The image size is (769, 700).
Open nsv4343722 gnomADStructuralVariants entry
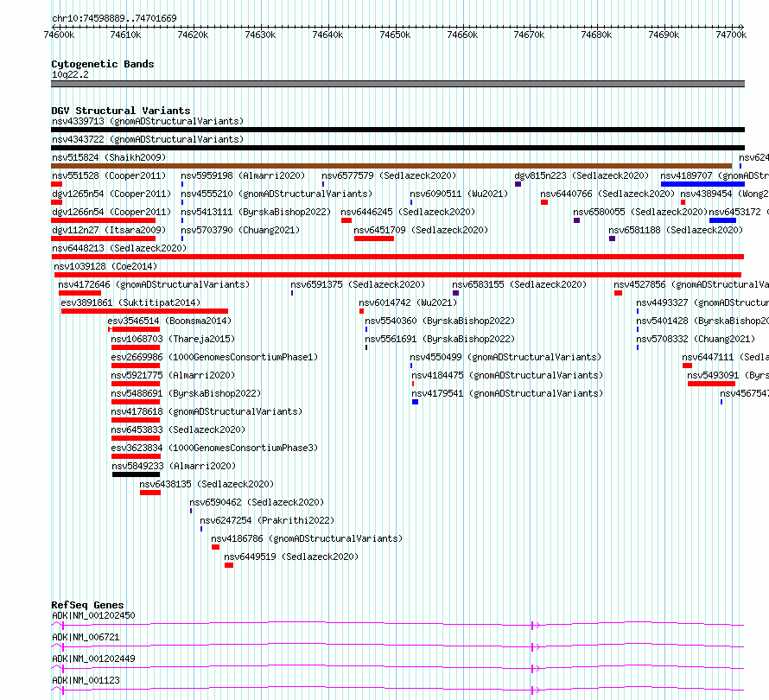pyautogui.click(x=148, y=139)
